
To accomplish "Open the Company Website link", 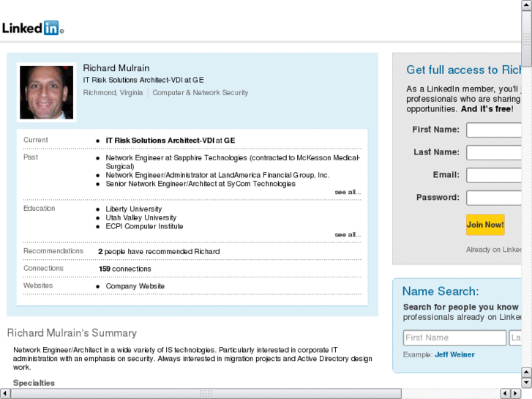I will 135,286.
